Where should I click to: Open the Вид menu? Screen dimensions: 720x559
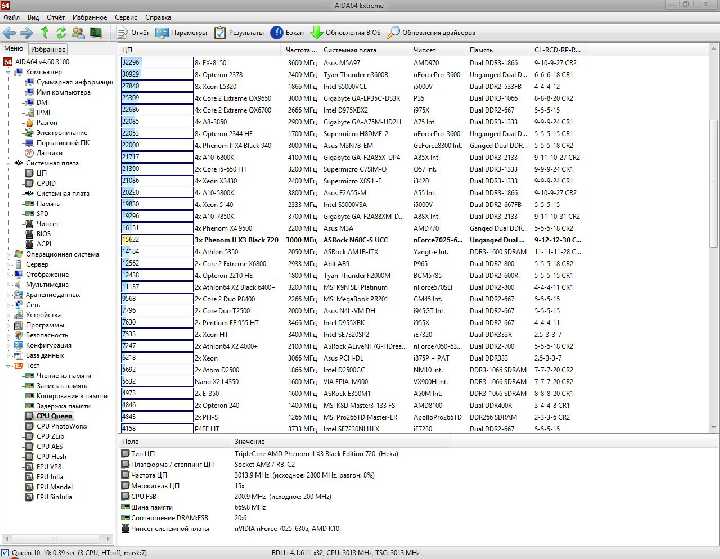pyautogui.click(x=33, y=17)
